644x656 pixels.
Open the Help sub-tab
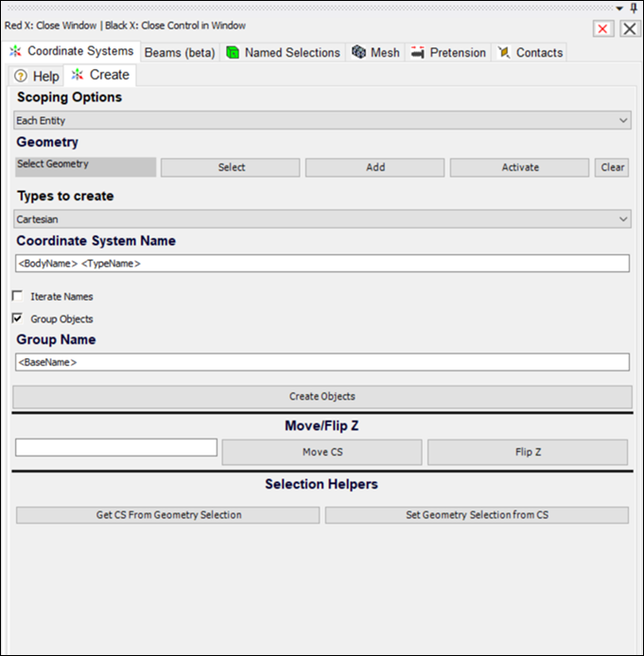[x=36, y=77]
